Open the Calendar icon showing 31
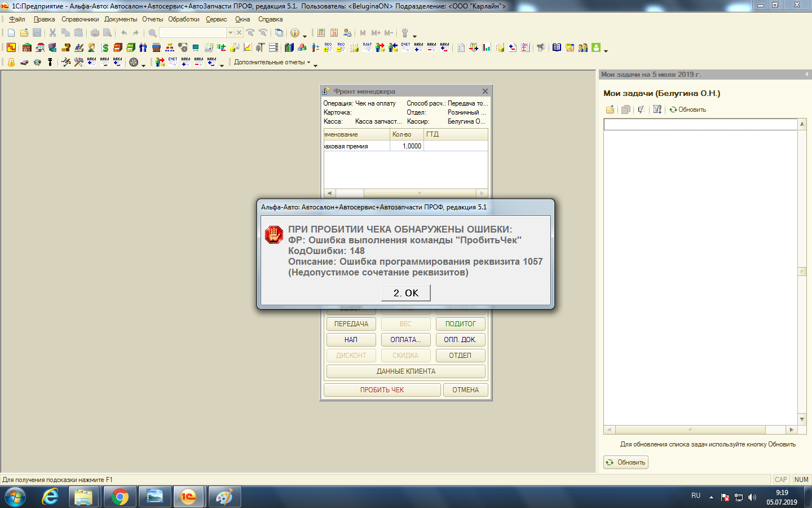Image resolution: width=812 pixels, height=508 pixels. point(334,33)
